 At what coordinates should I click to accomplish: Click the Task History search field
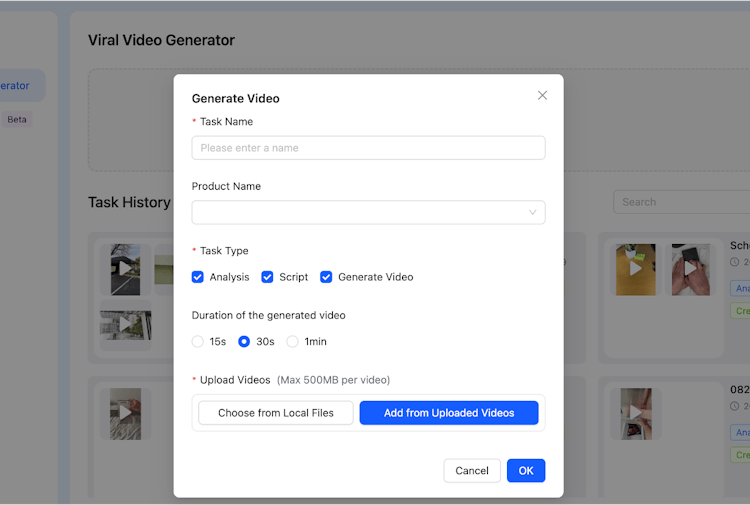680,202
